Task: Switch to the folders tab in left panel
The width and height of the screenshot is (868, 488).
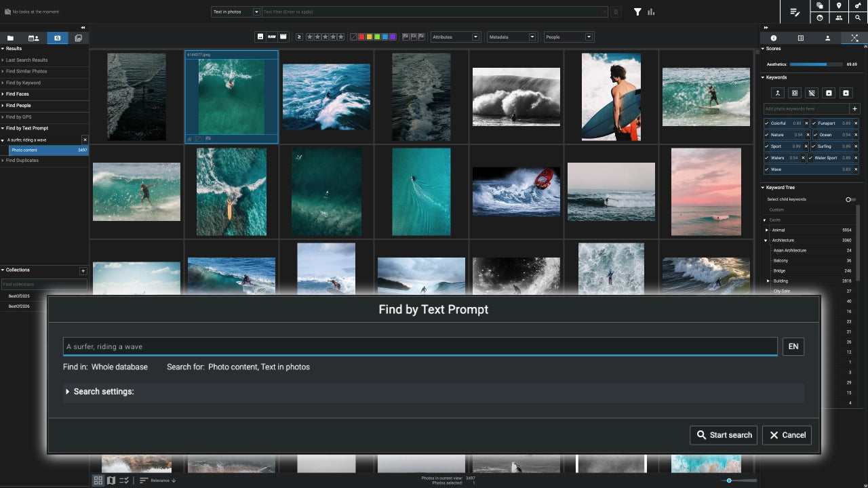Action: (x=11, y=38)
